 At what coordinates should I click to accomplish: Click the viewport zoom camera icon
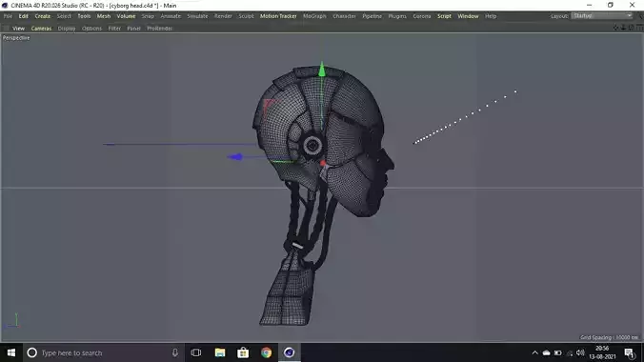point(623,28)
